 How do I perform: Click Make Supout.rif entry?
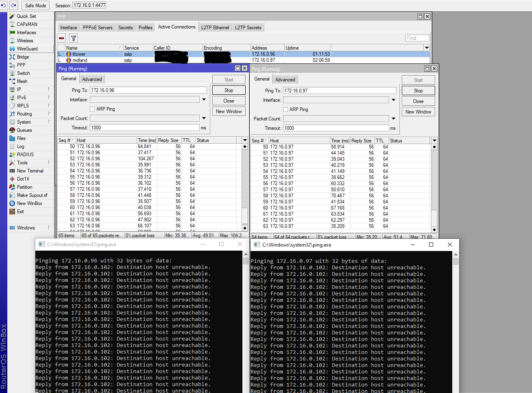click(32, 195)
